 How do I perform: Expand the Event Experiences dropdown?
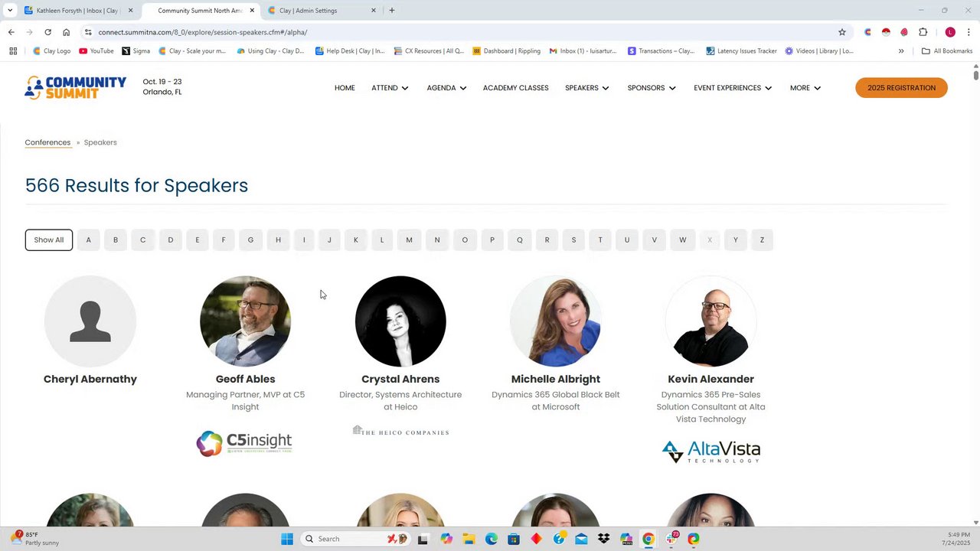(x=733, y=88)
